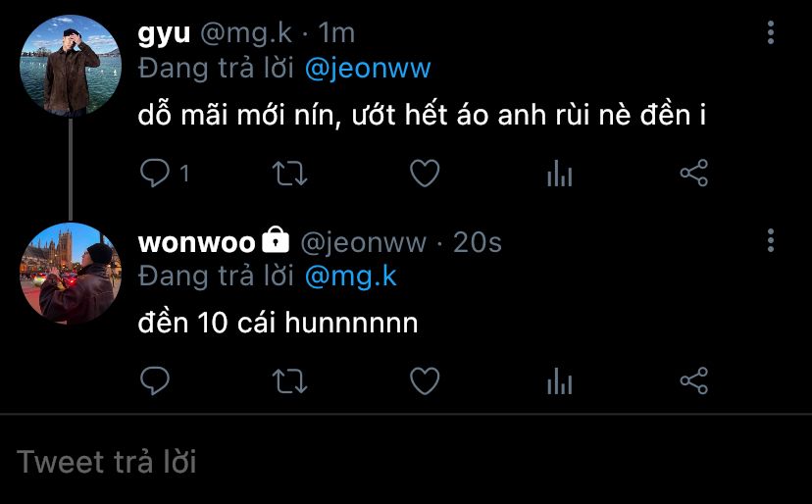Screen dimensions: 812x504
Task: Retweet gyu's tweet
Action: [288, 174]
